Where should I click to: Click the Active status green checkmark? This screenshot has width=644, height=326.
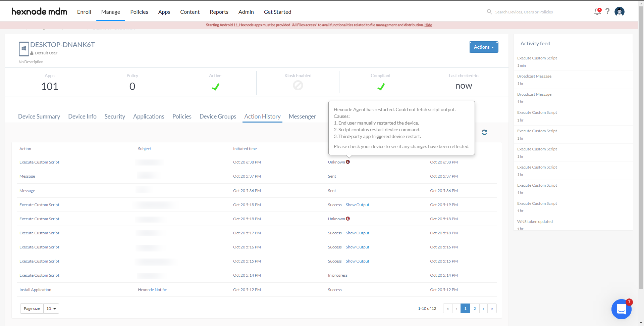coord(215,87)
